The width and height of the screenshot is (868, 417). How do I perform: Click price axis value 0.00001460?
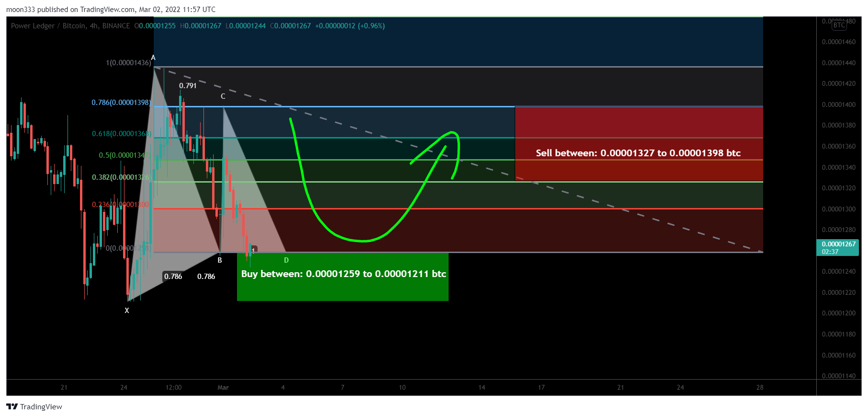click(839, 42)
